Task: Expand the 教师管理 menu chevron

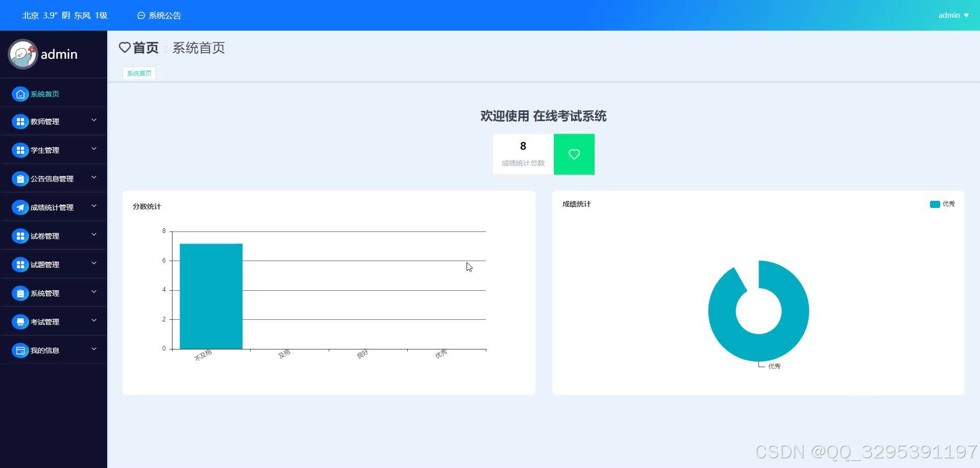Action: [93, 120]
